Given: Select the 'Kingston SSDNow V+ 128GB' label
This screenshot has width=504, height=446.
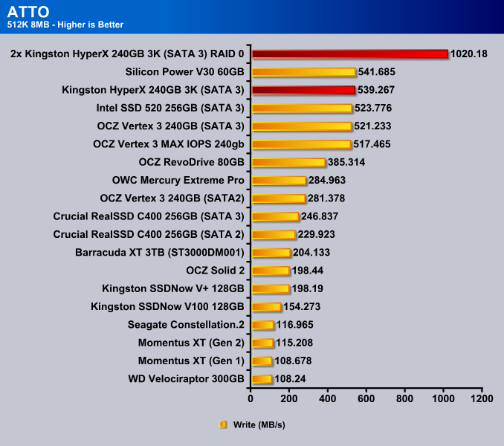Looking at the screenshot, I should tap(173, 288).
